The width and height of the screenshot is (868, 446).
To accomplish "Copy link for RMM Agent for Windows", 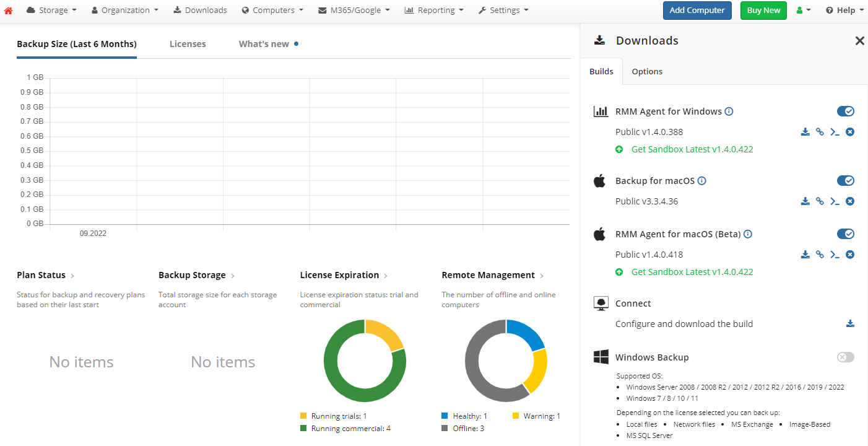I will point(820,132).
